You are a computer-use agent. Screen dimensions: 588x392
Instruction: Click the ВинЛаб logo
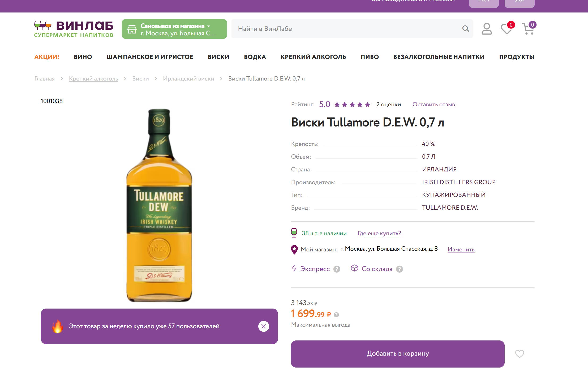74,29
